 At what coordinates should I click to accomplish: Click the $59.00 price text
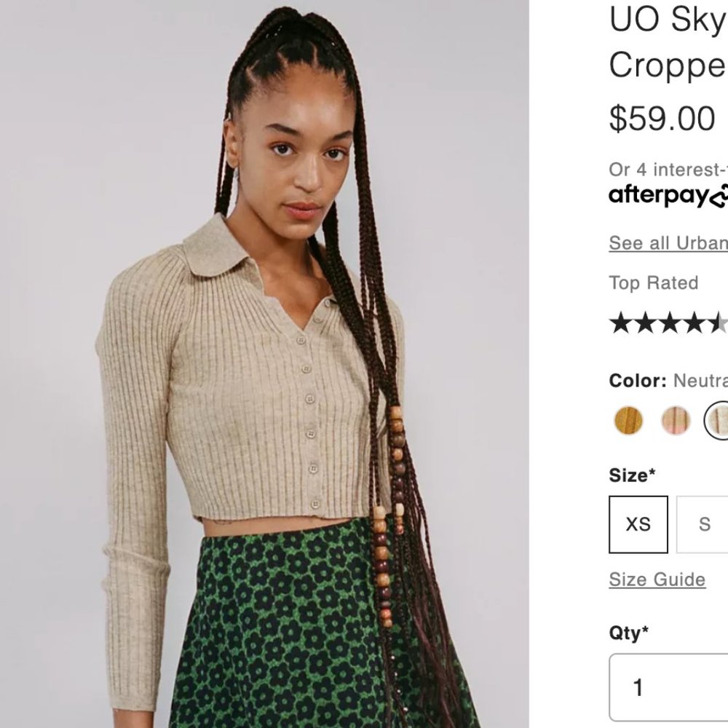coord(661,116)
